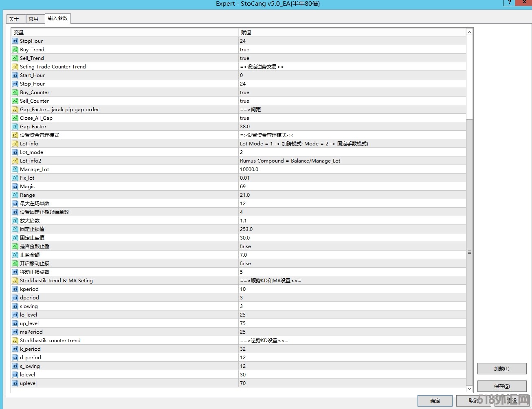Click the scroll down arrow of parameter list
The width and height of the screenshot is (532, 409).
(469, 389)
